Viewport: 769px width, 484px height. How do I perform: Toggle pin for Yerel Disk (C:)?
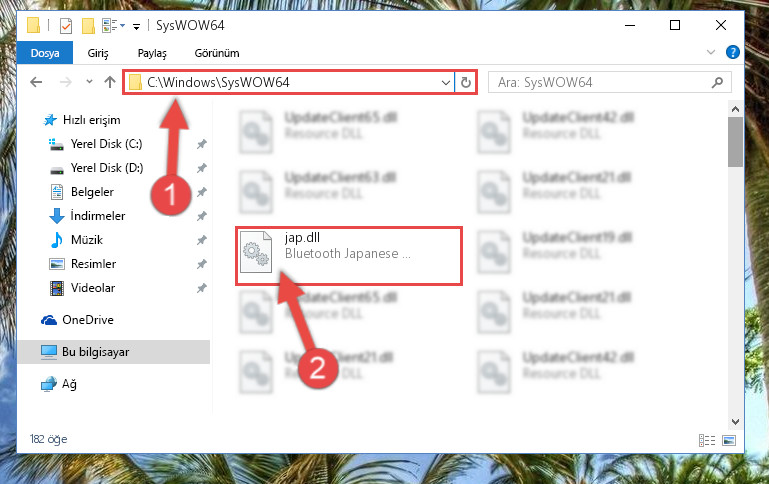click(x=202, y=144)
